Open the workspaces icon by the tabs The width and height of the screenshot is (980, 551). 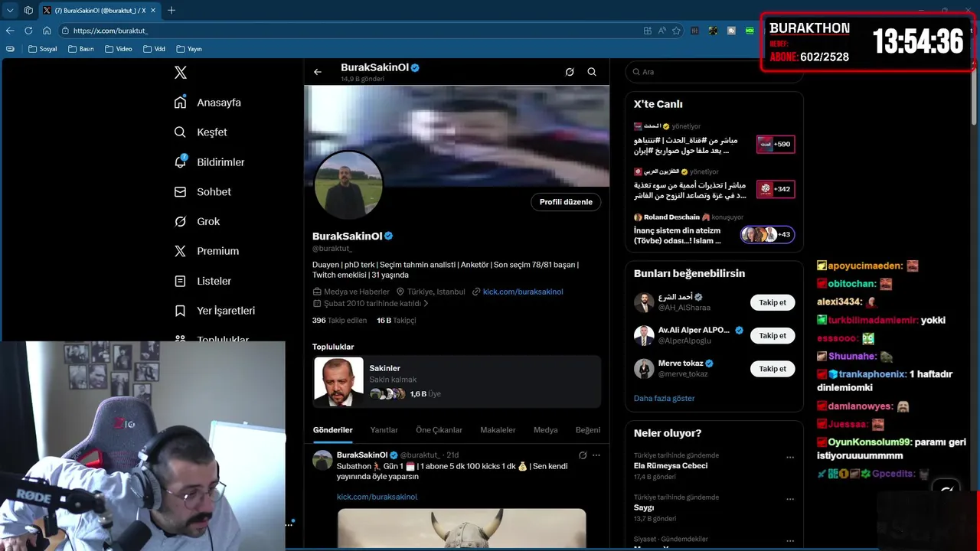click(28, 10)
